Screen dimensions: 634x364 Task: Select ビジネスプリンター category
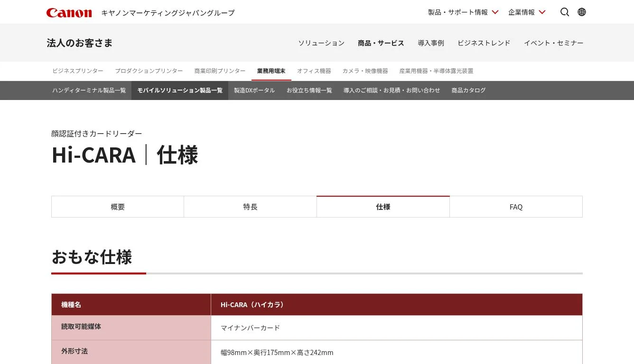pyautogui.click(x=78, y=71)
